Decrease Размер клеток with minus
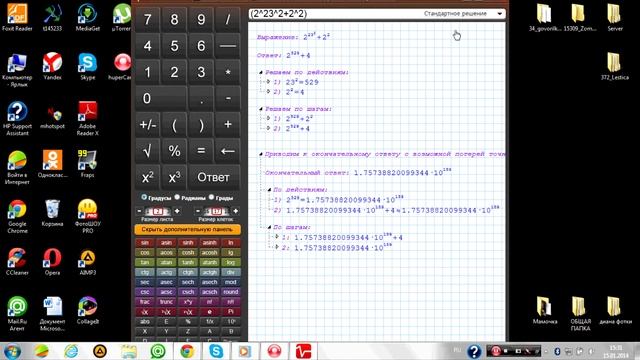 coord(198,211)
